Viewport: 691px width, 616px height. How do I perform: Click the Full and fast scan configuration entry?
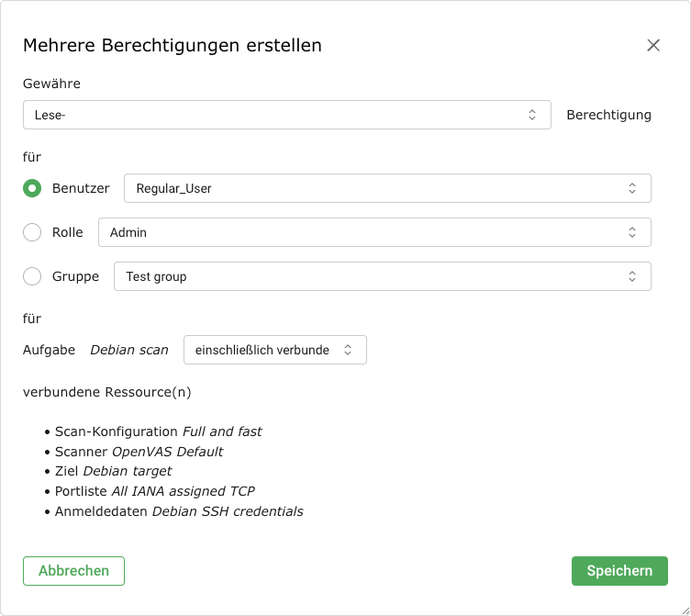coord(221,431)
